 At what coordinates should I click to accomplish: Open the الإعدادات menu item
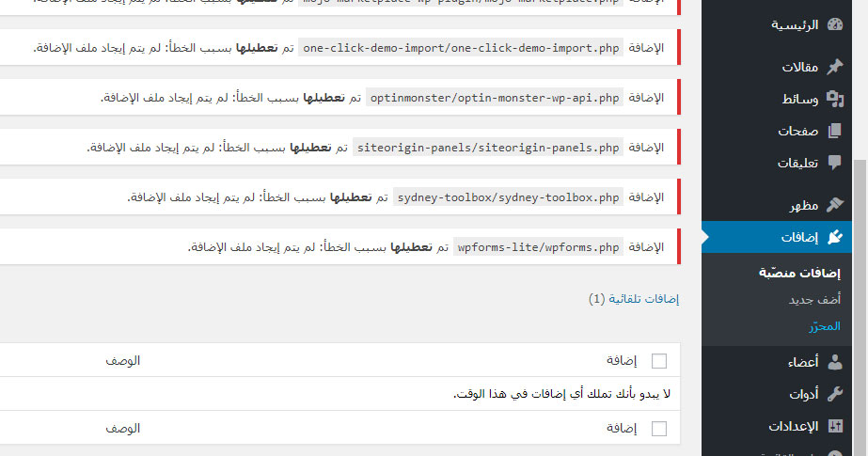click(777, 426)
